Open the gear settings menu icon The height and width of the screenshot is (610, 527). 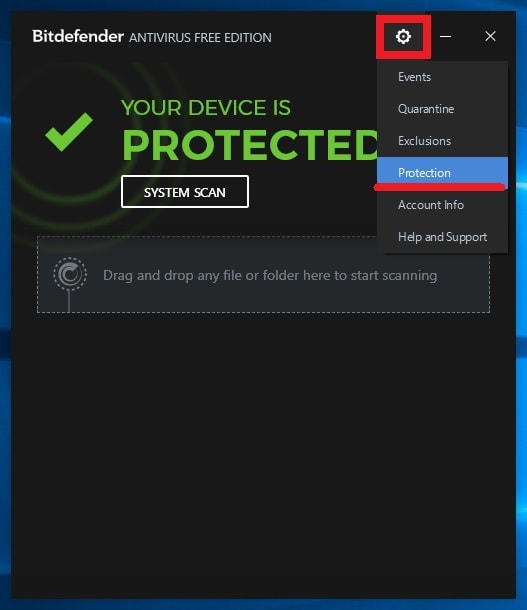click(403, 37)
